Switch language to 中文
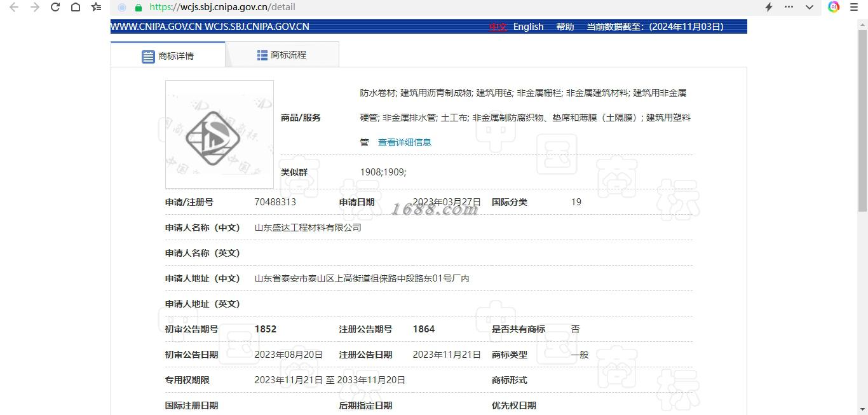868x415 pixels. [x=498, y=27]
